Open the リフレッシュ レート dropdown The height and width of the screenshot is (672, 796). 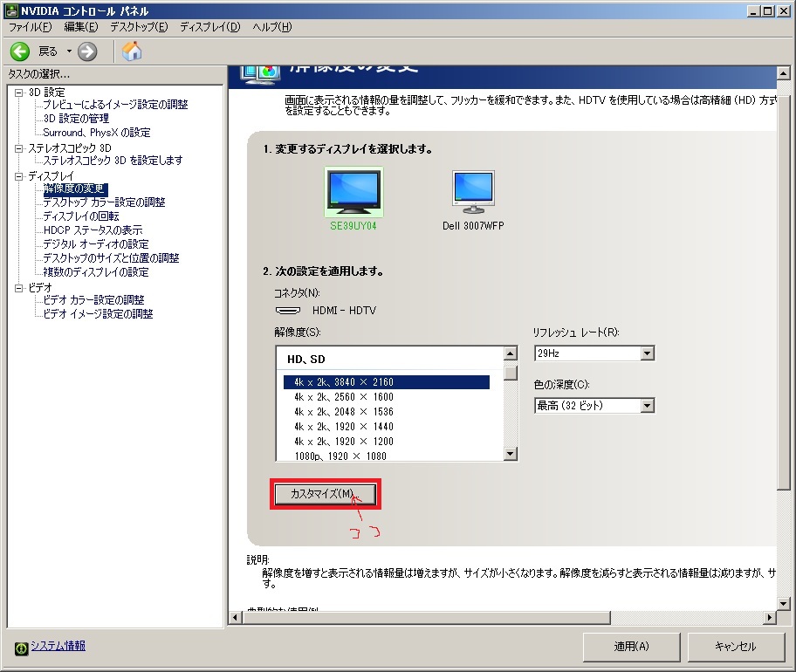tap(647, 353)
